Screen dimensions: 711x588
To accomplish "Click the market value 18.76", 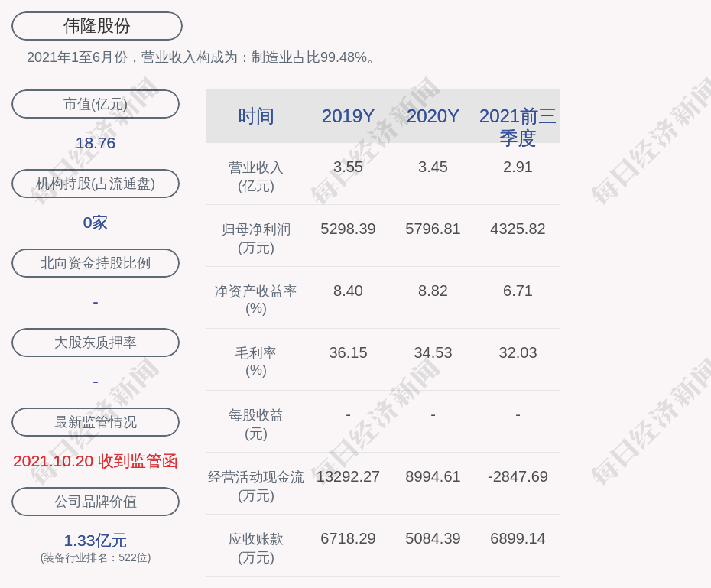I will [x=96, y=143].
